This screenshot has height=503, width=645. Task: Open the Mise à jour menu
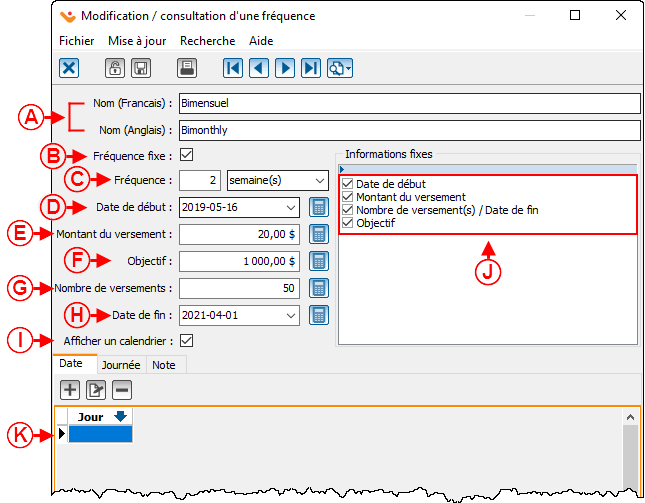click(137, 41)
